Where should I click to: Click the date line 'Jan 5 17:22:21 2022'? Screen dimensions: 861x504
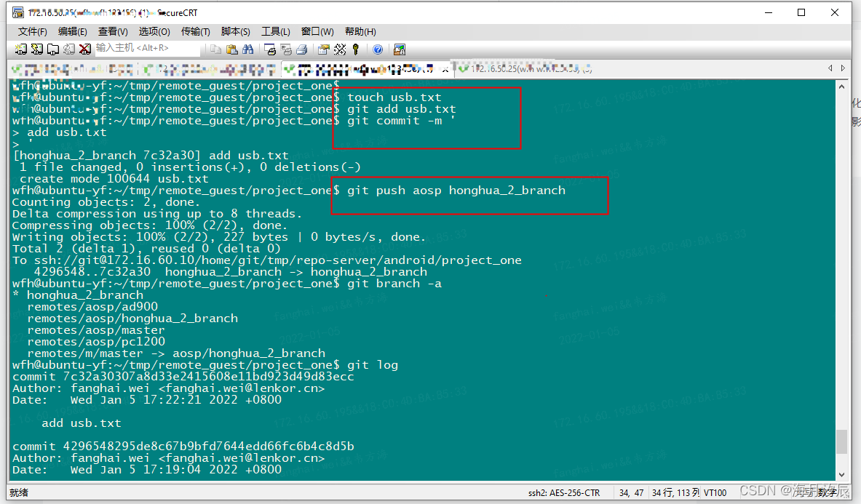(x=146, y=400)
